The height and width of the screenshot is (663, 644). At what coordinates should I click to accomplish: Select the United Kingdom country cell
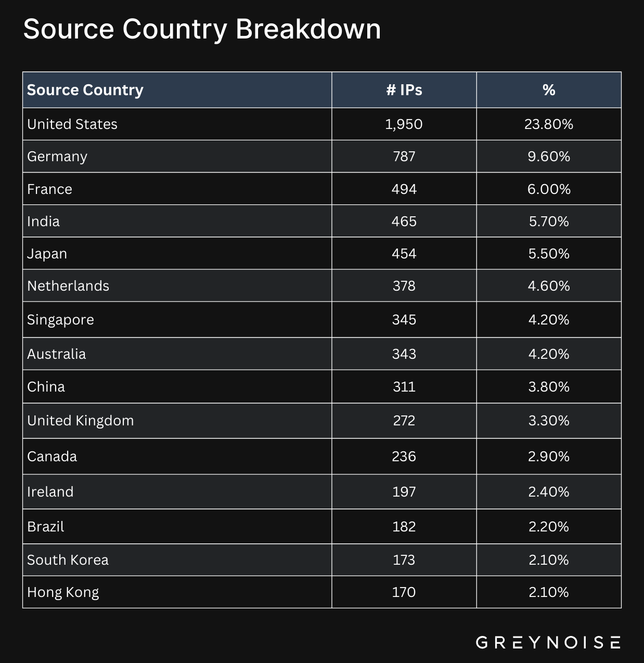click(81, 421)
